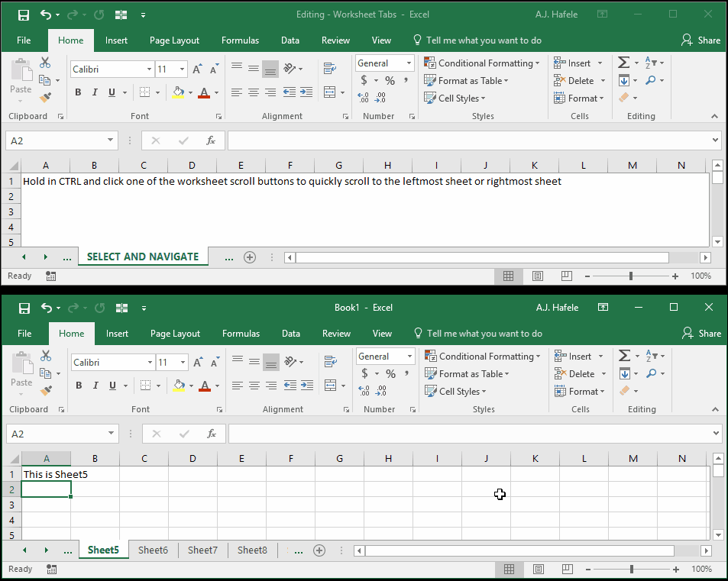Image resolution: width=728 pixels, height=581 pixels.
Task: Click next sheet scroll arrow in Book1
Action: point(47,550)
